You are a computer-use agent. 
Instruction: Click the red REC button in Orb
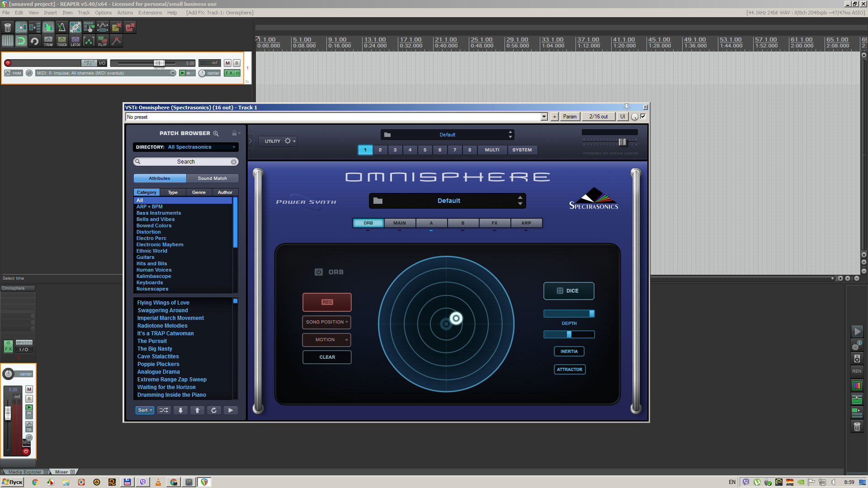[327, 302]
